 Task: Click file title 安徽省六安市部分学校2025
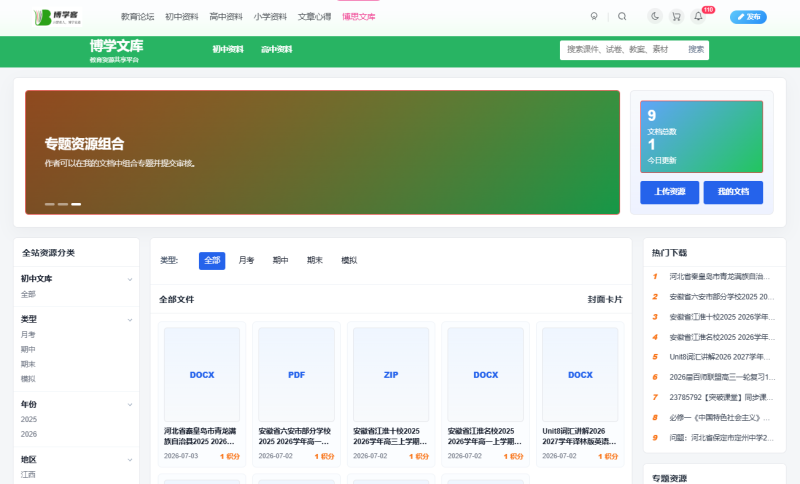(295, 436)
